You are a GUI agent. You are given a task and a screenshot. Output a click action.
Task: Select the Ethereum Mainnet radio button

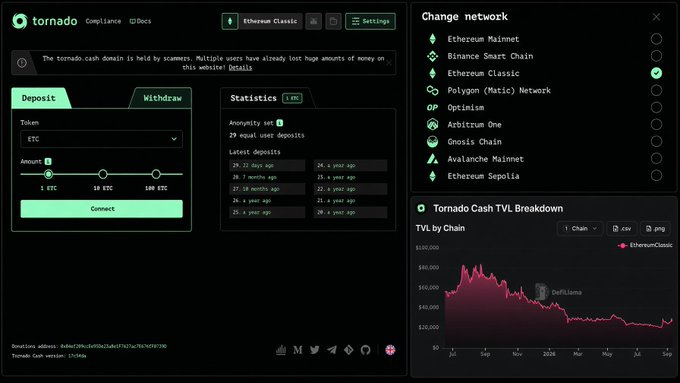click(x=656, y=39)
